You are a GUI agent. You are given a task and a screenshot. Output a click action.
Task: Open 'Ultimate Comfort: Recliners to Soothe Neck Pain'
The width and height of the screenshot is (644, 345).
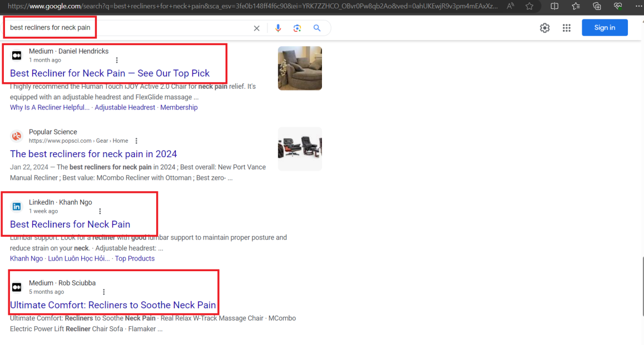pyautogui.click(x=112, y=305)
